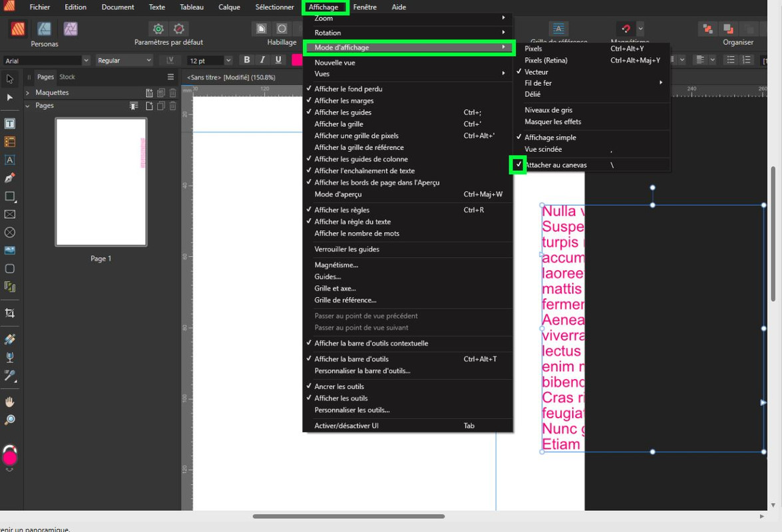Viewport: 782px width, 532px height.
Task: Select the Move tool arrow
Action: tap(9, 79)
